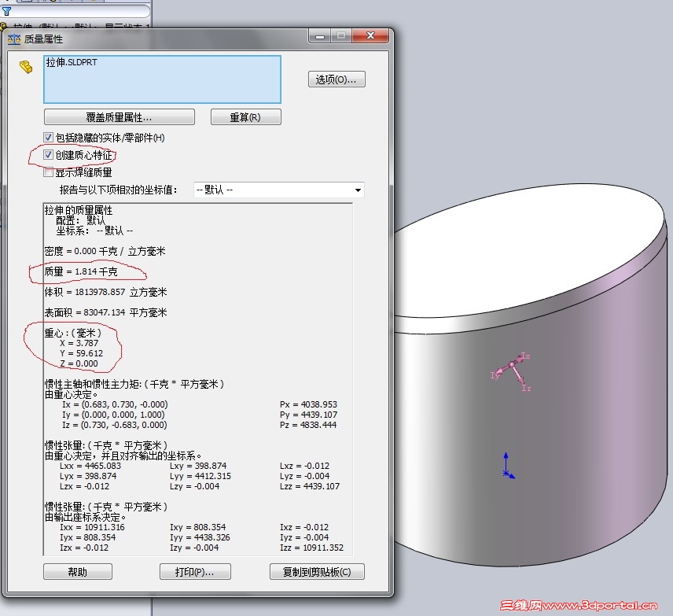Viewport: 673px width, 616px height.
Task: Click the Py = 4439.107 principal moment
Action: click(x=309, y=415)
